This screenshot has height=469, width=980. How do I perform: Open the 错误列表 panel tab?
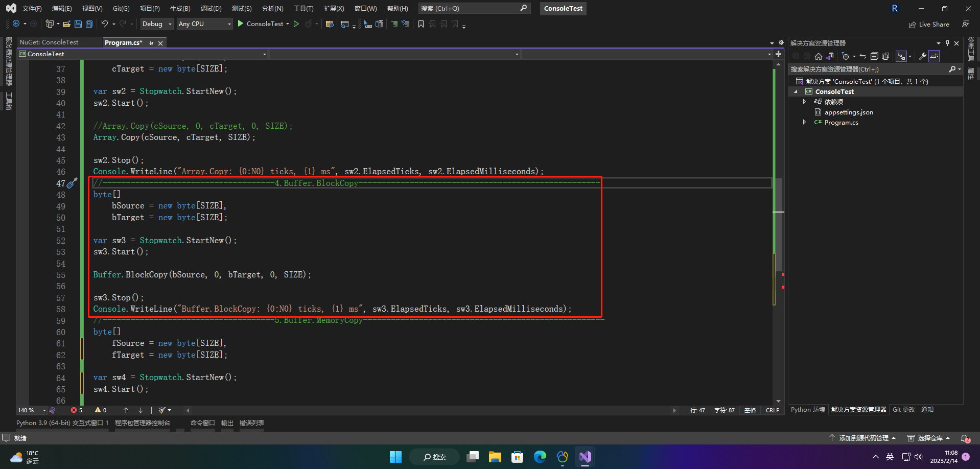click(252, 423)
